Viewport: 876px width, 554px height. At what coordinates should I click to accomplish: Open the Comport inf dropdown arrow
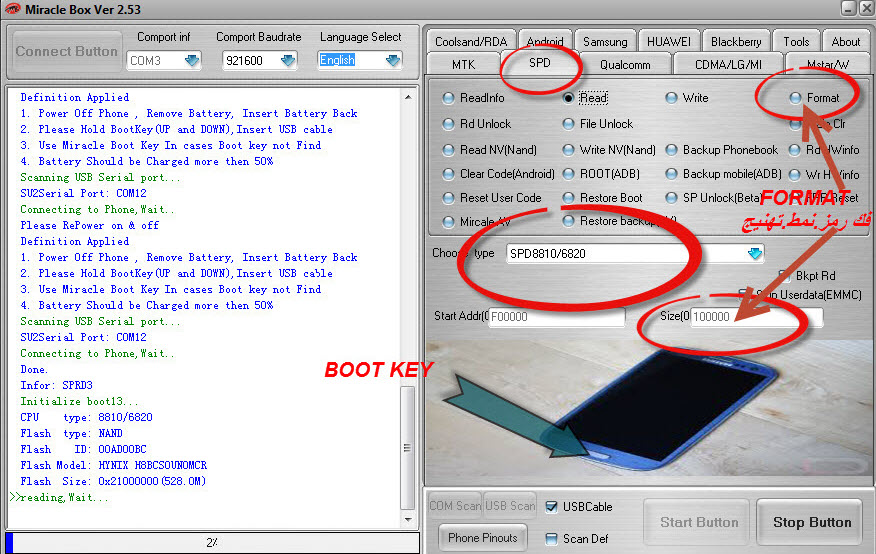(x=192, y=60)
